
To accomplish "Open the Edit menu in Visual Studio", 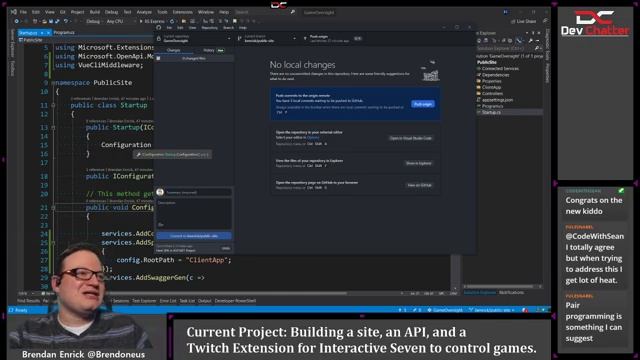I will [36, 12].
